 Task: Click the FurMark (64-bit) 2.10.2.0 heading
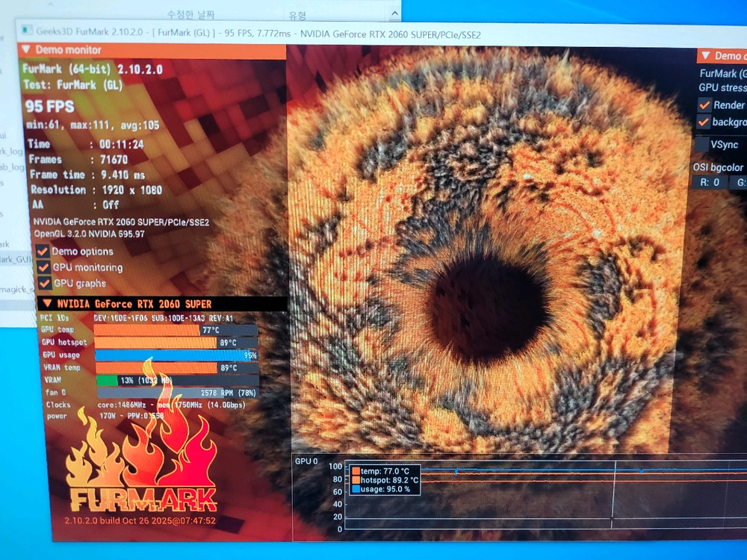point(93,69)
